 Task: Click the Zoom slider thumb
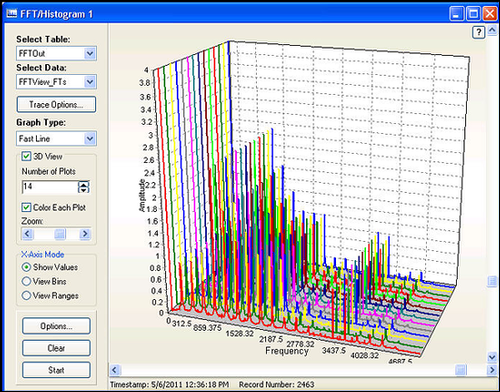pos(60,234)
